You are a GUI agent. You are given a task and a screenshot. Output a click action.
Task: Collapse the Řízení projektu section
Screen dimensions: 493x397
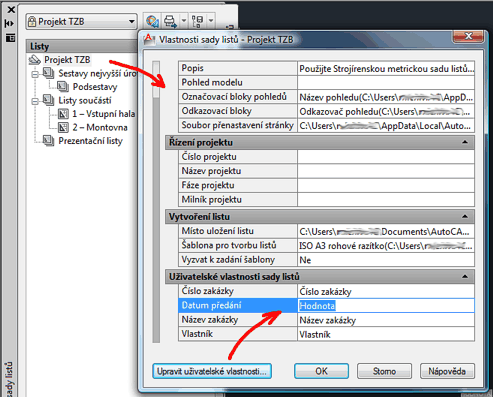pos(465,142)
